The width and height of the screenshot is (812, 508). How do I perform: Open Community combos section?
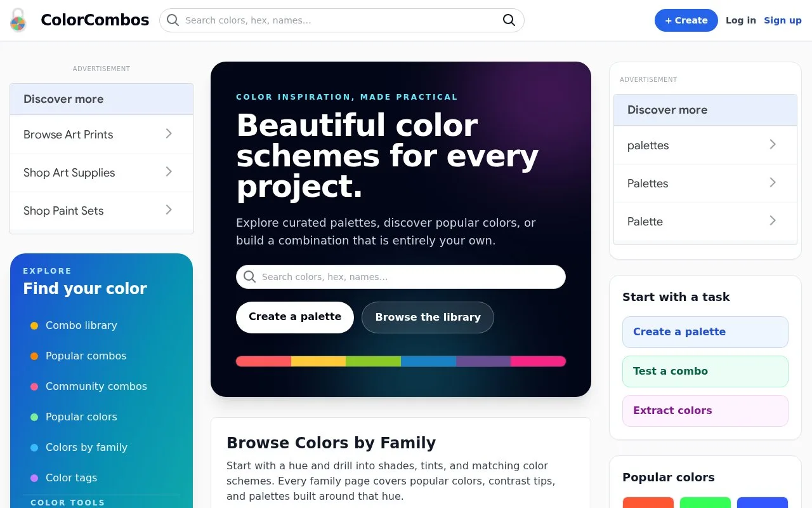(96, 386)
